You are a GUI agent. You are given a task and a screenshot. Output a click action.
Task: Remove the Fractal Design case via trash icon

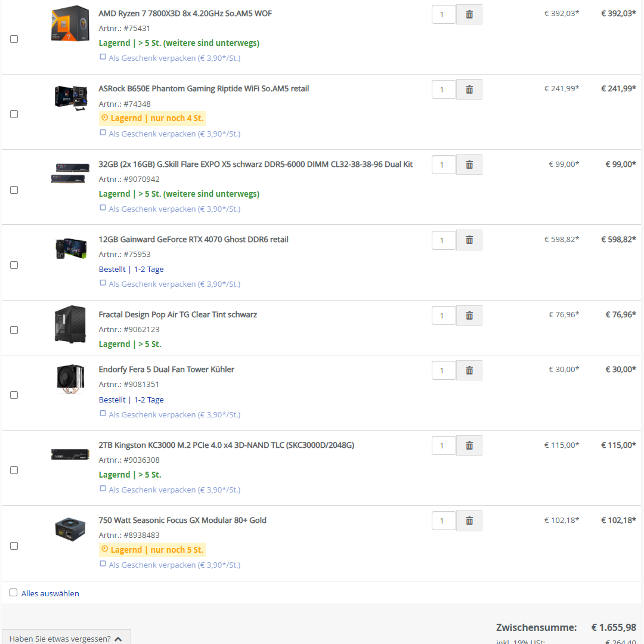point(469,315)
